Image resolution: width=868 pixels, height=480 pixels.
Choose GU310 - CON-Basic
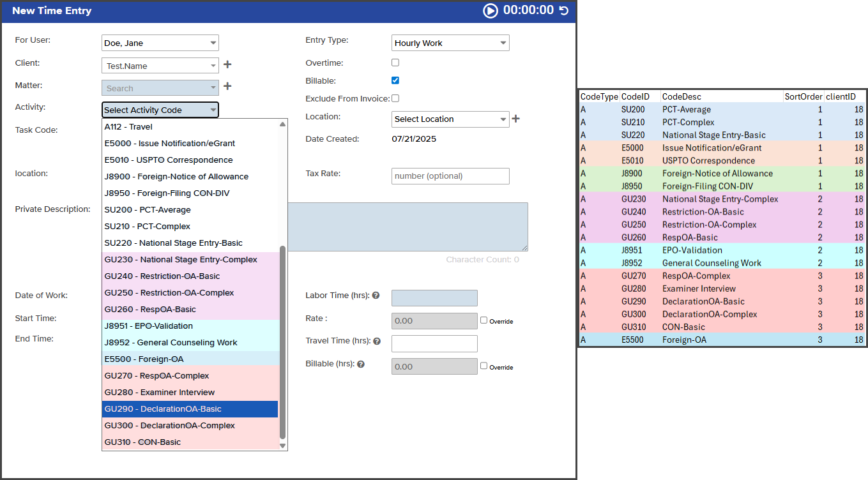(190, 442)
